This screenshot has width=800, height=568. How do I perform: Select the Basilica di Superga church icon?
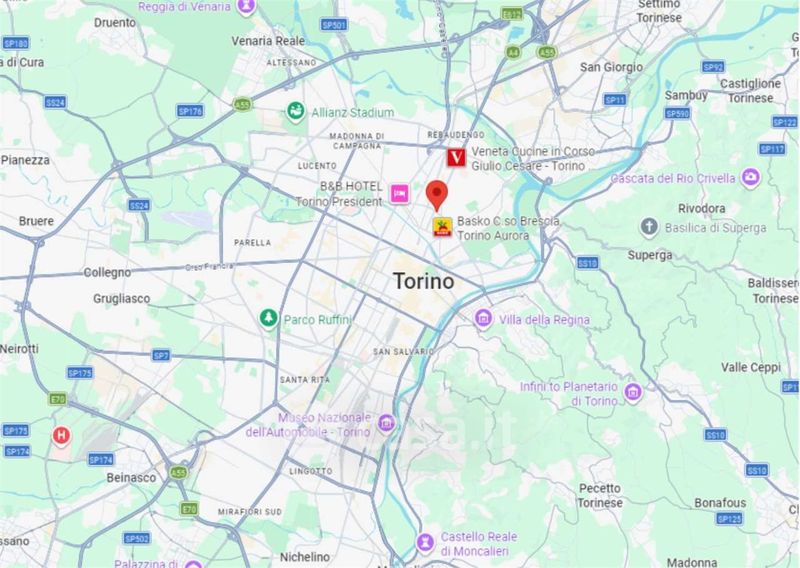(x=649, y=227)
